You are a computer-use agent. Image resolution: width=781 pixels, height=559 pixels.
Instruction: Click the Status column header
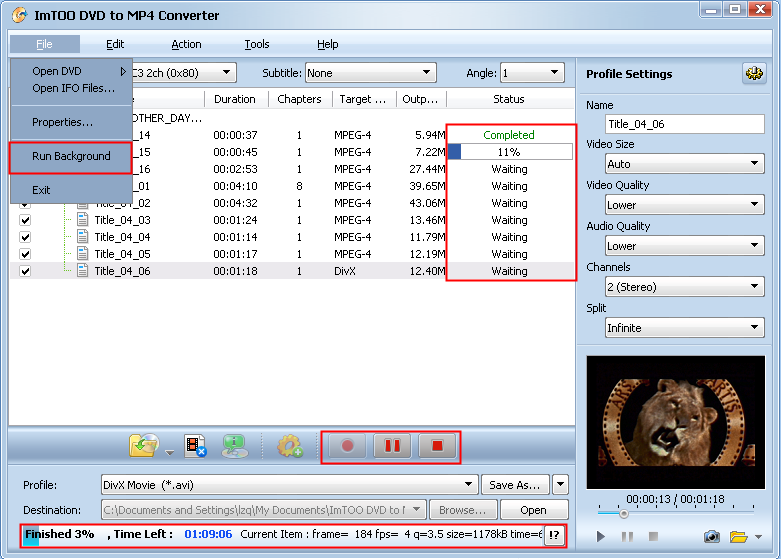click(509, 99)
